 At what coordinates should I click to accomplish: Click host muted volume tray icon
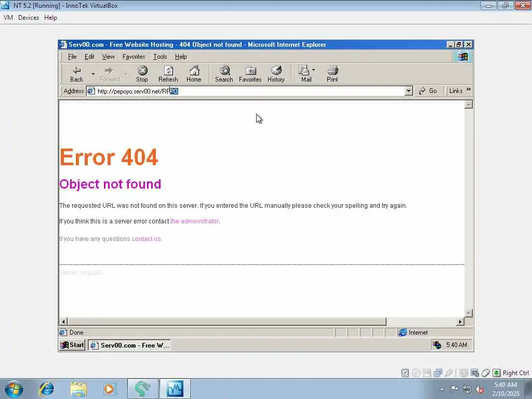(480, 390)
